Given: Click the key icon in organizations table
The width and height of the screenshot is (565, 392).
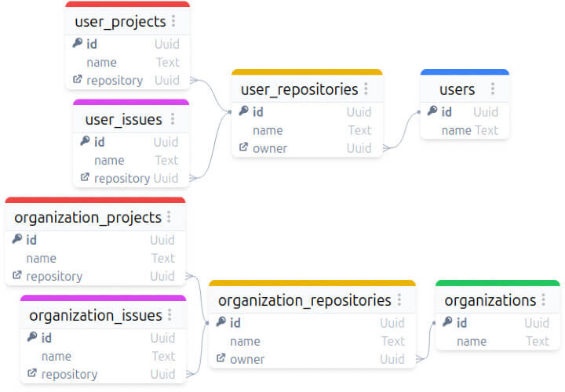Looking at the screenshot, I should (447, 322).
